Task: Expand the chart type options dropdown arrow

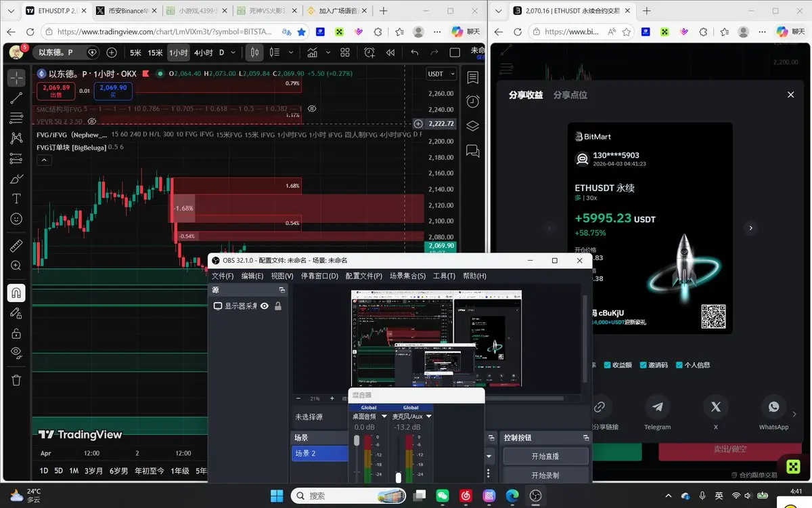Action: tap(292, 53)
